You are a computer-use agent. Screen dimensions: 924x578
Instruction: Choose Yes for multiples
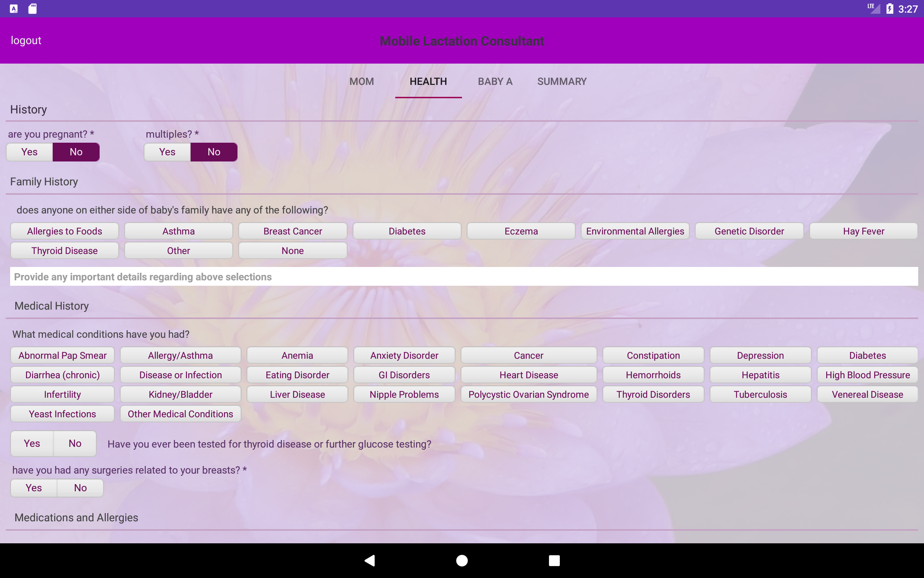coord(167,152)
